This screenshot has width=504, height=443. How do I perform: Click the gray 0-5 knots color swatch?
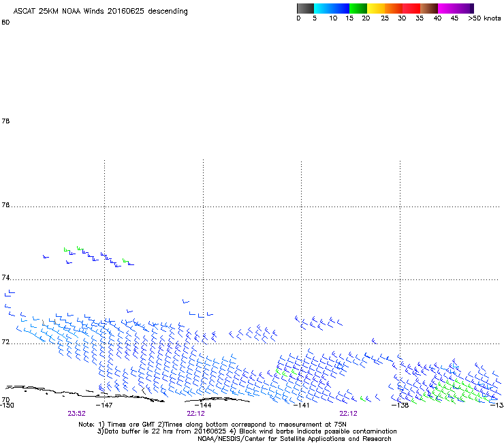pyautogui.click(x=305, y=8)
